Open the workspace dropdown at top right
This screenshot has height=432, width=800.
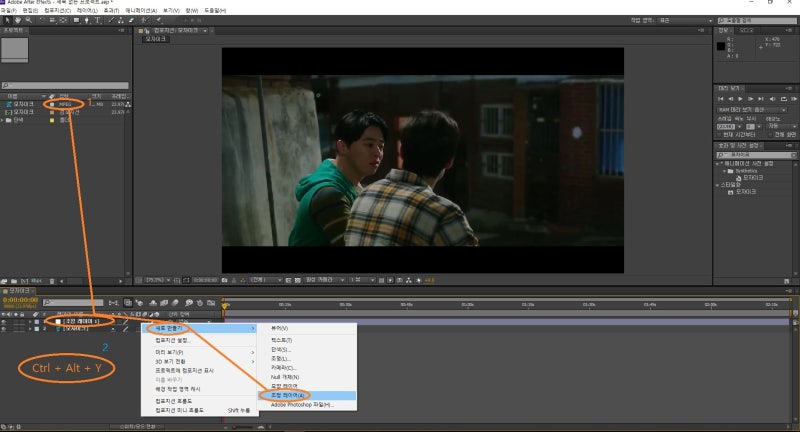tap(685, 20)
